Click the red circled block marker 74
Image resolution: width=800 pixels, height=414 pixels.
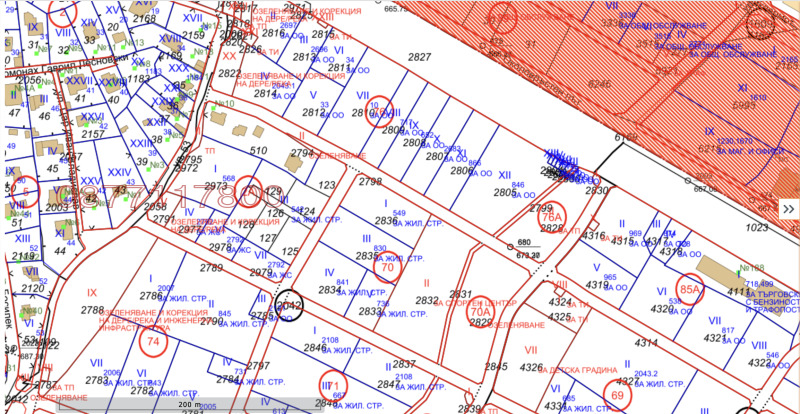[153, 341]
